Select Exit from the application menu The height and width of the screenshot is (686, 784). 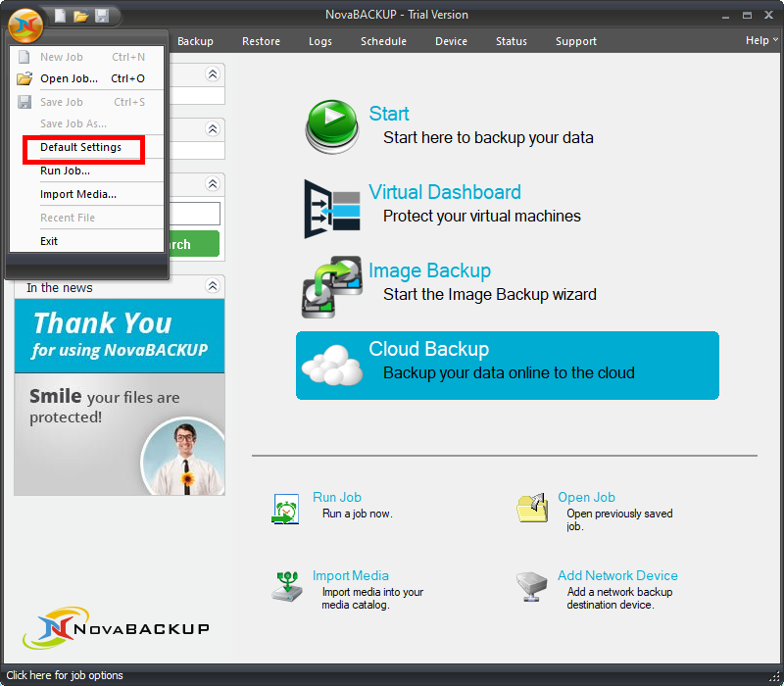[49, 241]
